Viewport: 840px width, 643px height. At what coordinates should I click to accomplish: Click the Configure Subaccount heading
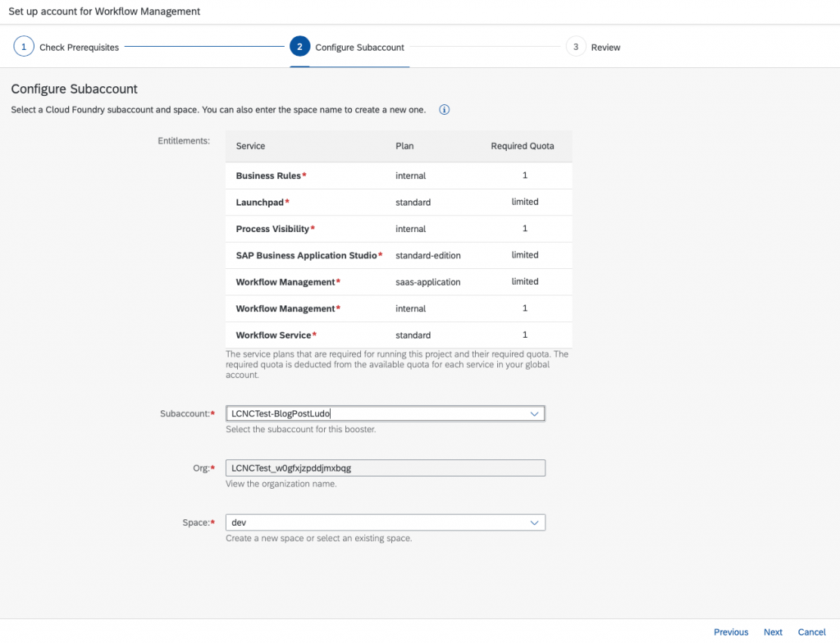tap(75, 89)
